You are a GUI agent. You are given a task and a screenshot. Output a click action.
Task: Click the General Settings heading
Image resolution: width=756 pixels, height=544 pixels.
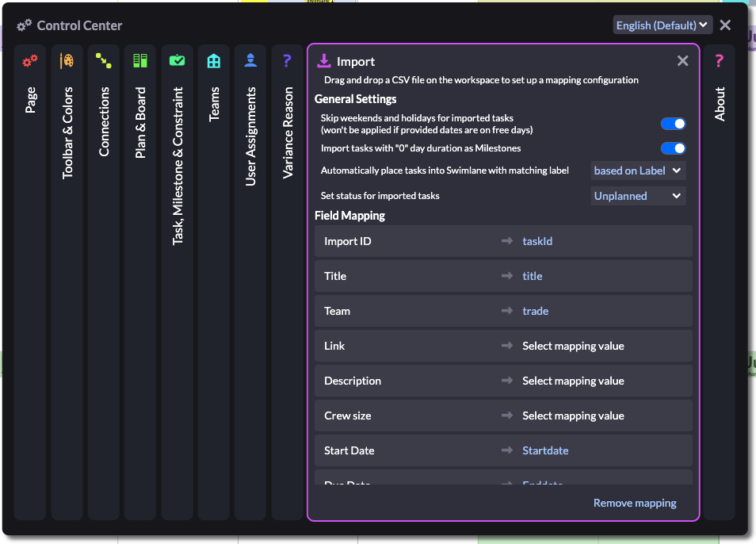point(355,99)
